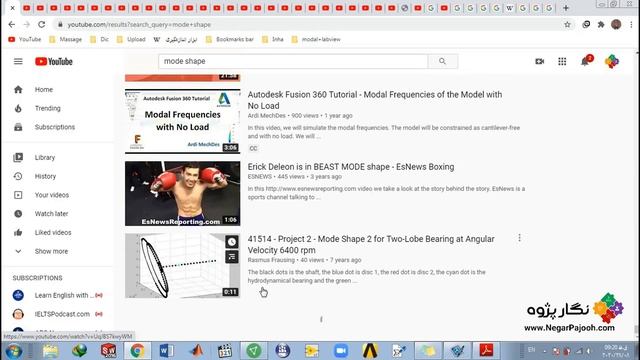This screenshot has height=360, width=640.
Task: Open Autodesk Fusion 360 Tutorial video title
Action: coord(375,100)
